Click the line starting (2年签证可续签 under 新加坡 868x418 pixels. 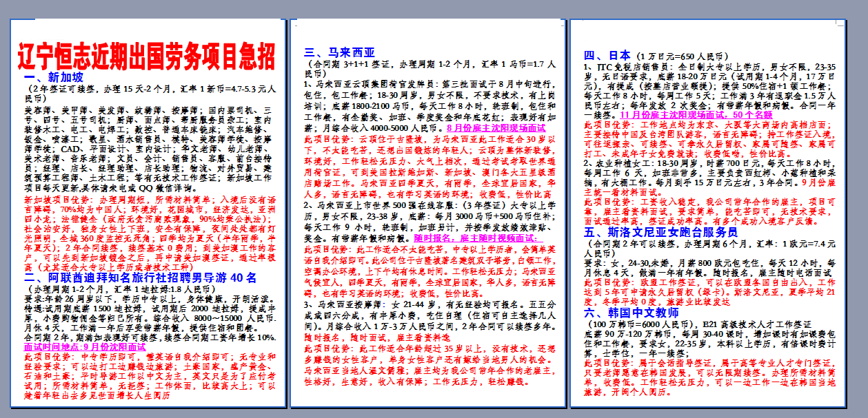tap(150, 90)
